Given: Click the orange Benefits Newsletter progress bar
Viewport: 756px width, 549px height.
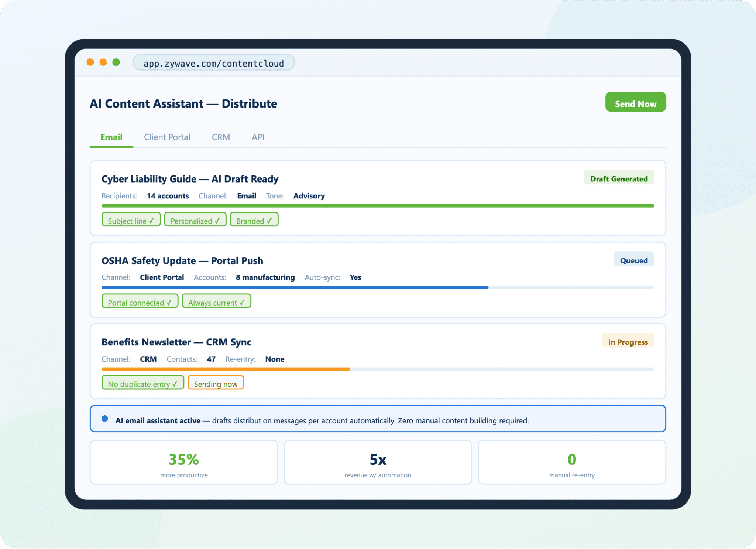Looking at the screenshot, I should pyautogui.click(x=225, y=369).
